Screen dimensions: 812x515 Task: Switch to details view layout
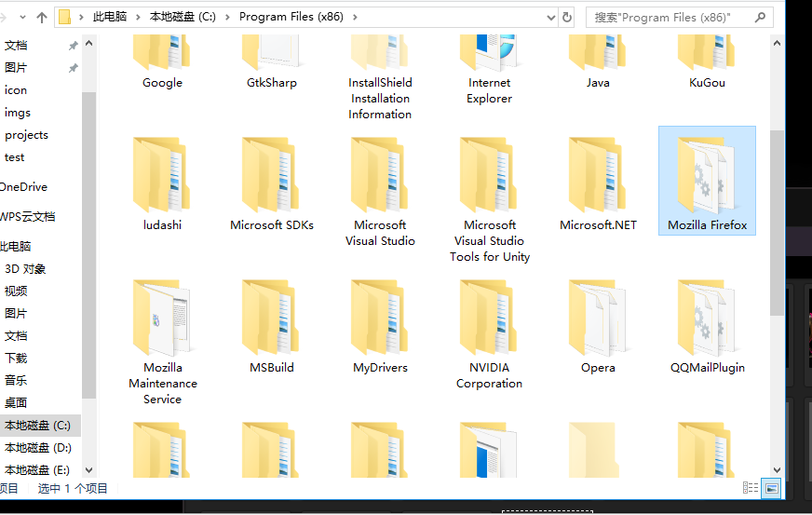coord(751,488)
